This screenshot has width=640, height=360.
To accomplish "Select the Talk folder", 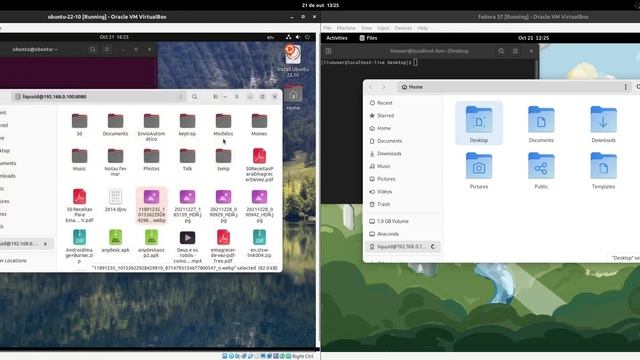I will tap(187, 160).
